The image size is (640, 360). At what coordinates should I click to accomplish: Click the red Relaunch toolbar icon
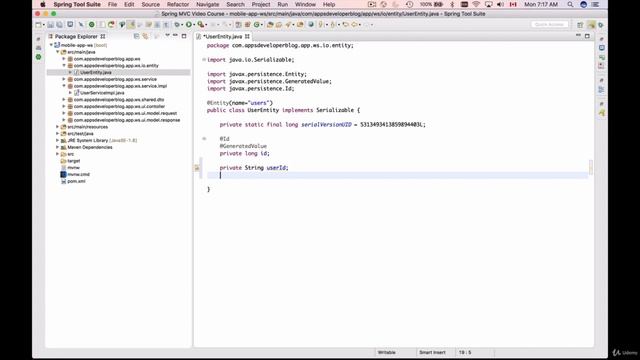pyautogui.click(x=111, y=25)
